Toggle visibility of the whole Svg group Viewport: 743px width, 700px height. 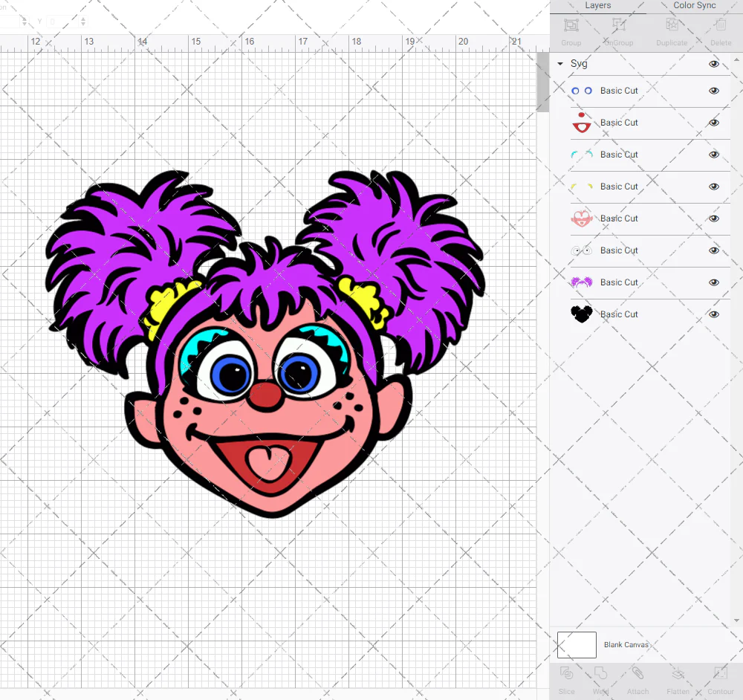click(x=714, y=64)
